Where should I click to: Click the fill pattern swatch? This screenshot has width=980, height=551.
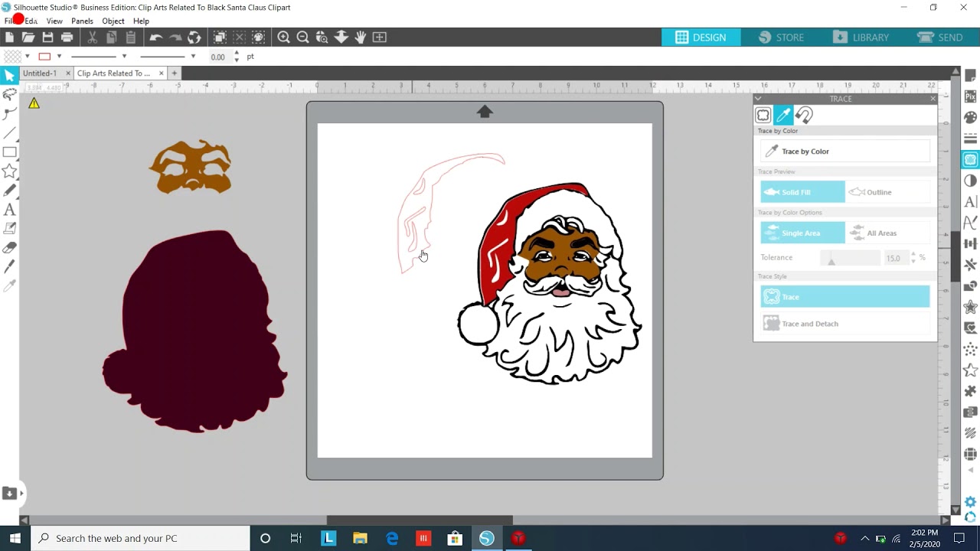tap(12, 56)
